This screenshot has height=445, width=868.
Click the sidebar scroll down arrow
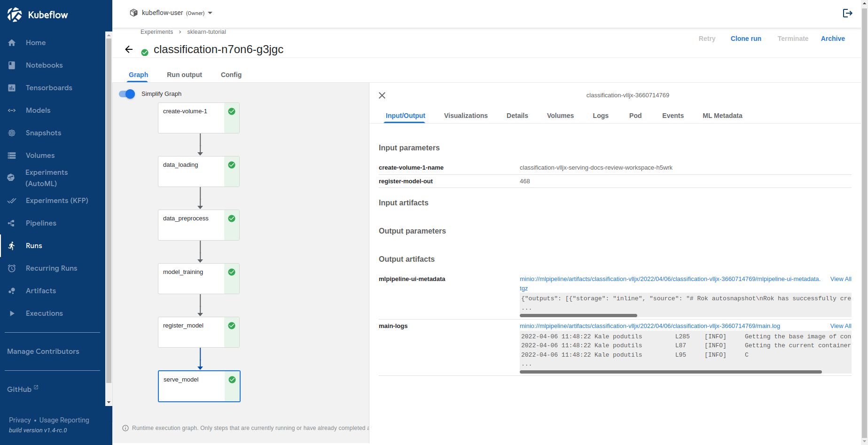[x=109, y=403]
